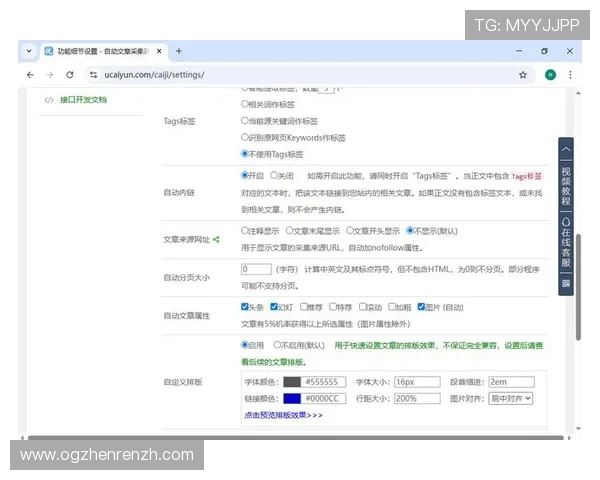Open 视频教程 from the side panel
Viewport: 600px width, 480px height.
(566, 186)
